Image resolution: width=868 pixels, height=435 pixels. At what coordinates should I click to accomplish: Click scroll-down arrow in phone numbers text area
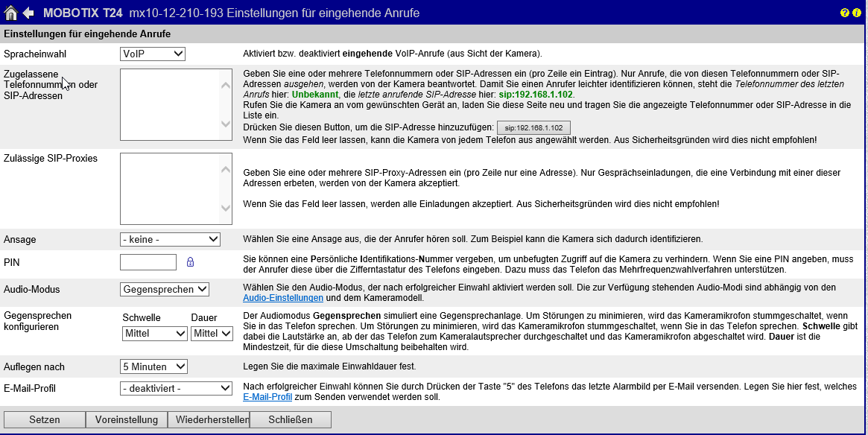pyautogui.click(x=225, y=124)
